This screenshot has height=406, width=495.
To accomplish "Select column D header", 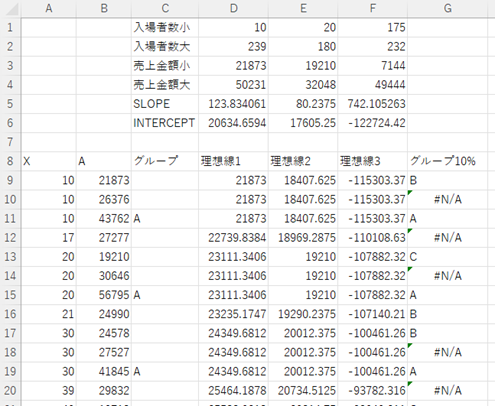I will [234, 8].
